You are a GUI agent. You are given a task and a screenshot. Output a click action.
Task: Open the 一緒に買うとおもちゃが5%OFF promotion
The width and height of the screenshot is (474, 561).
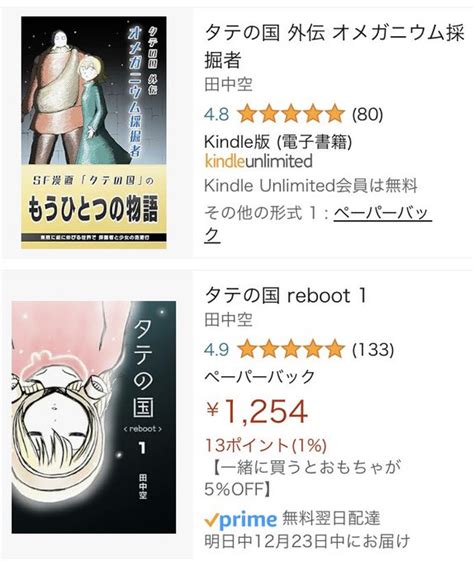pyautogui.click(x=303, y=478)
